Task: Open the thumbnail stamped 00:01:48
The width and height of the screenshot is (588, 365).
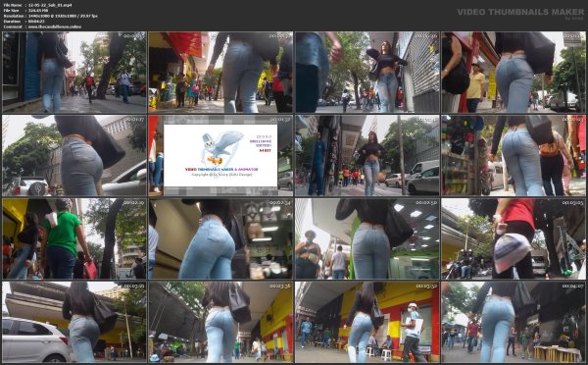Action: click(367, 155)
